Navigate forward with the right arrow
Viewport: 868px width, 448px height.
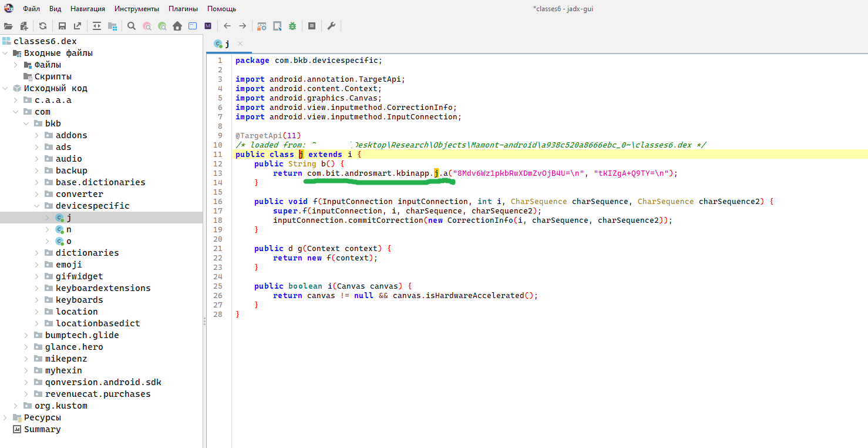[243, 26]
